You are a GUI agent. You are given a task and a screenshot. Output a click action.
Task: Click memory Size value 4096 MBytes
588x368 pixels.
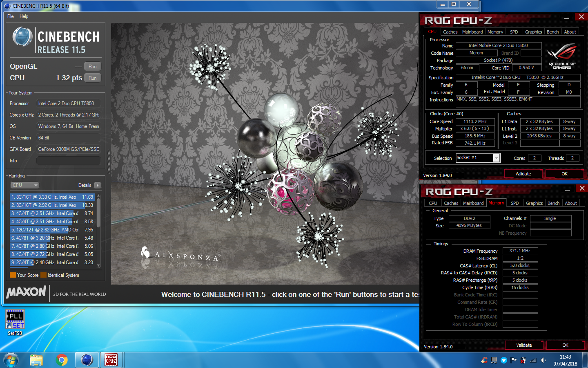pos(469,226)
